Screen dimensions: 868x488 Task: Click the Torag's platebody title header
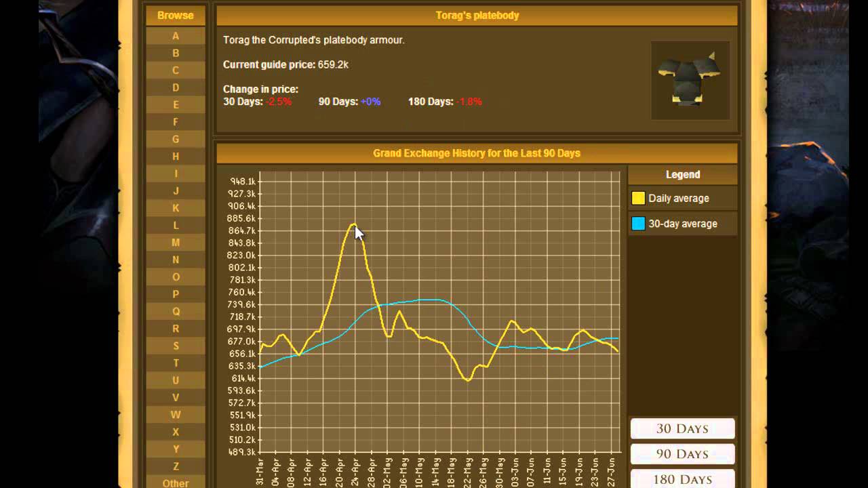pos(477,16)
